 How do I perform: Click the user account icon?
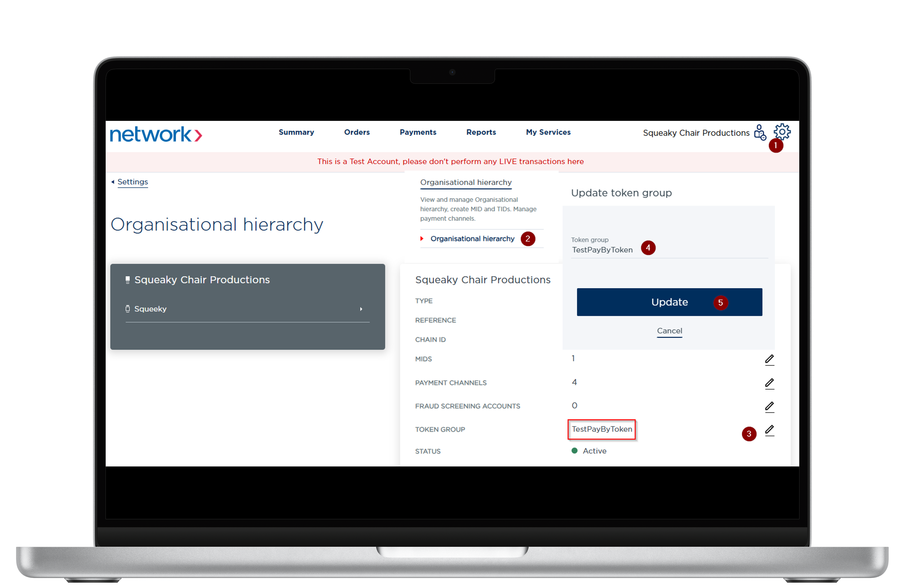[x=759, y=132]
